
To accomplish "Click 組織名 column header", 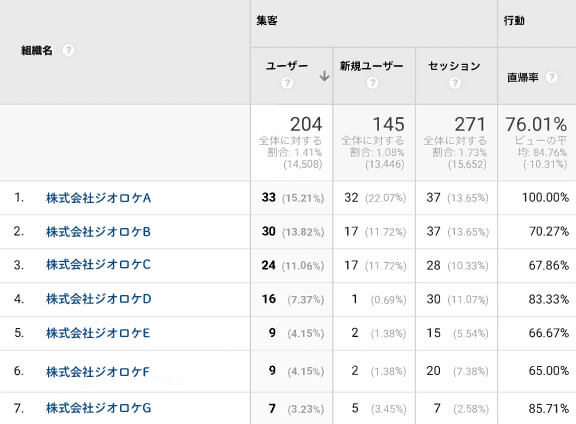I will click(x=37, y=50).
